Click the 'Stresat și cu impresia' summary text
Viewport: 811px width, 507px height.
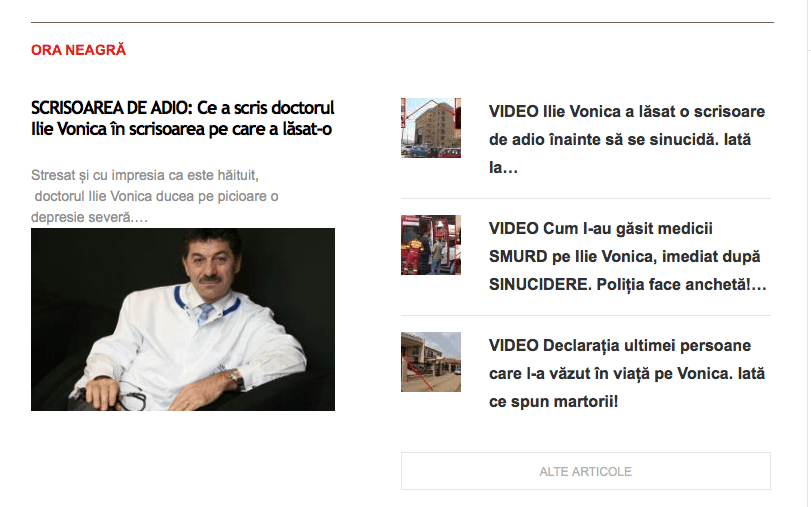pos(155,196)
